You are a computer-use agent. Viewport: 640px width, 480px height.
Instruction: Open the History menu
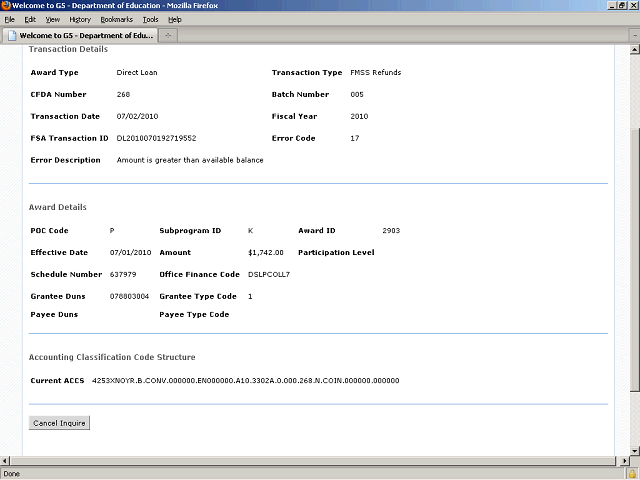[80, 19]
